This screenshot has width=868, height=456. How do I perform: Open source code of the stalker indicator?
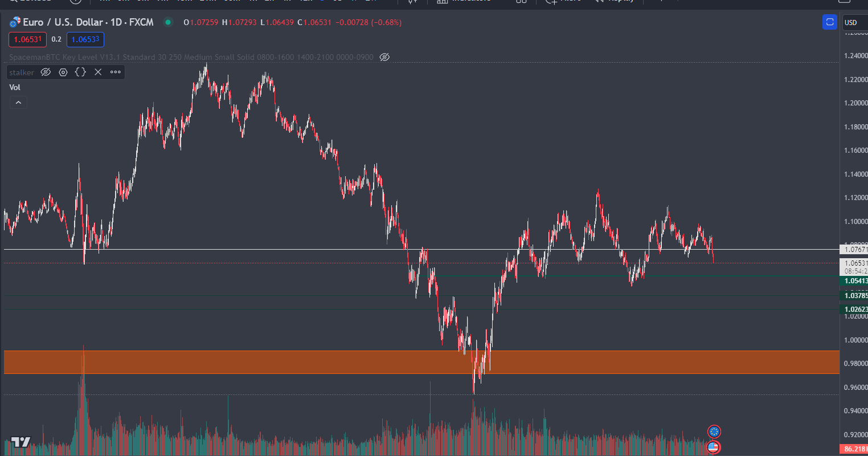(80, 72)
